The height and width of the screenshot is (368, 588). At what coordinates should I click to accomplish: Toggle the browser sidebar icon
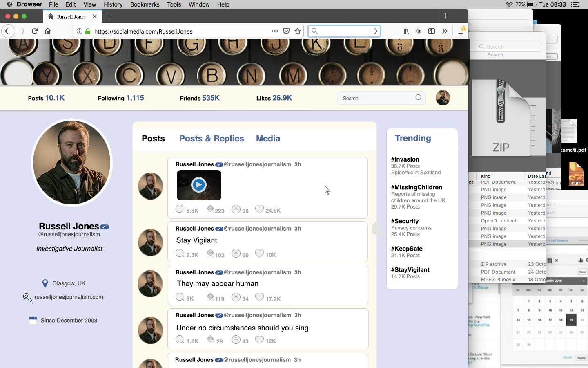coord(432,31)
